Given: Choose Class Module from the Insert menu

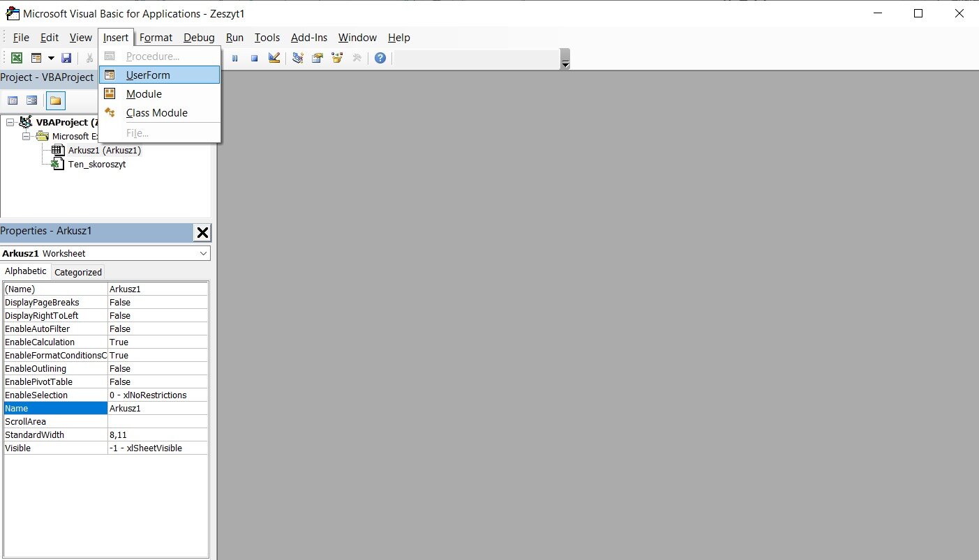Looking at the screenshot, I should point(160,113).
